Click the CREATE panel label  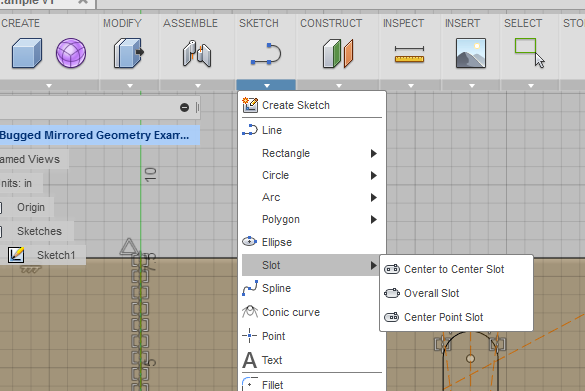click(20, 23)
